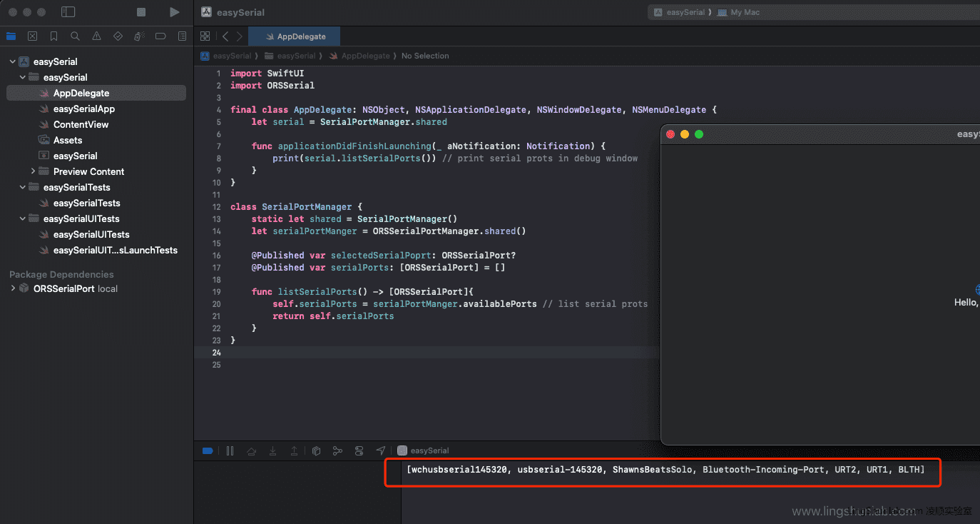Toggle breakpoints activation in debug bar
Screen dimensions: 980x524
pos(208,450)
